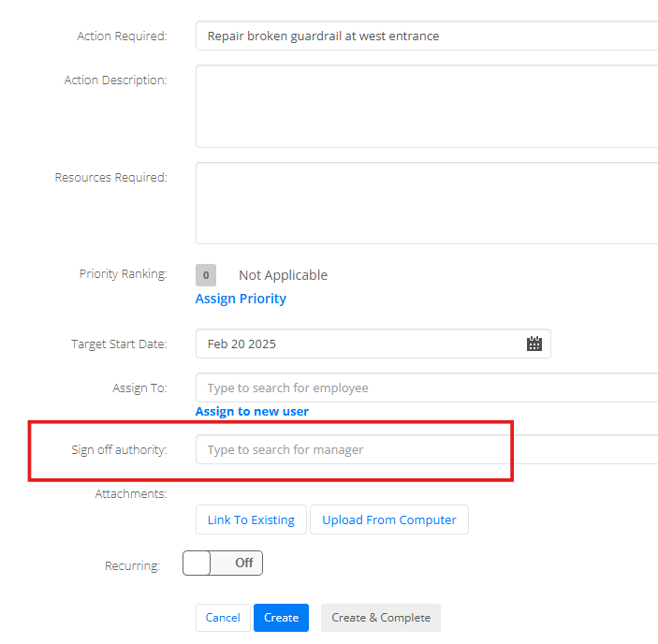Click inside the Resources Required text area

tap(427, 203)
